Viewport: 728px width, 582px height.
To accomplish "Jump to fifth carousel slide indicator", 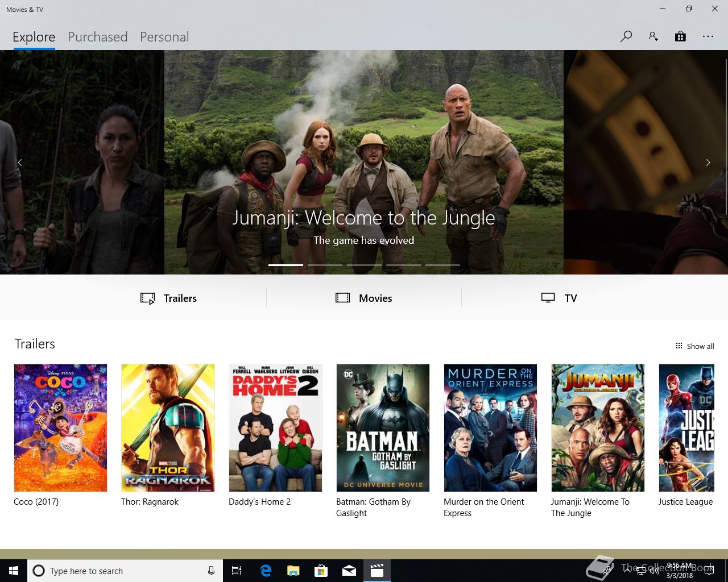I will point(442,265).
